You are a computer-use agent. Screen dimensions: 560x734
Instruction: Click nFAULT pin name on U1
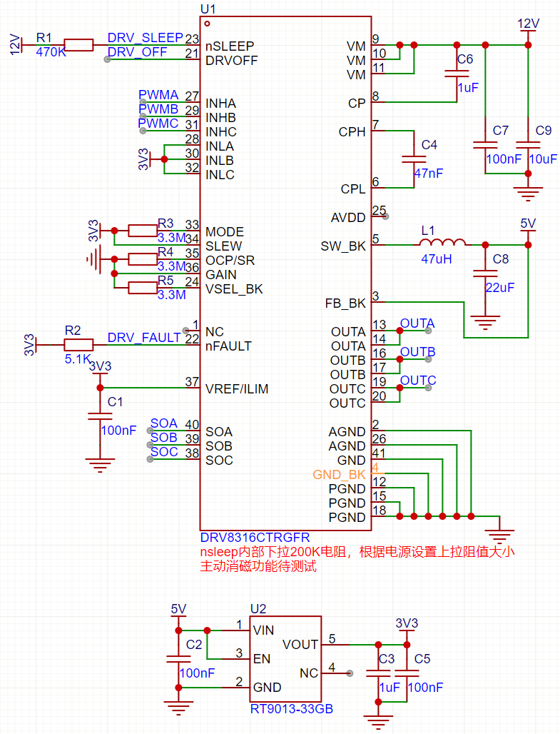[x=228, y=346]
